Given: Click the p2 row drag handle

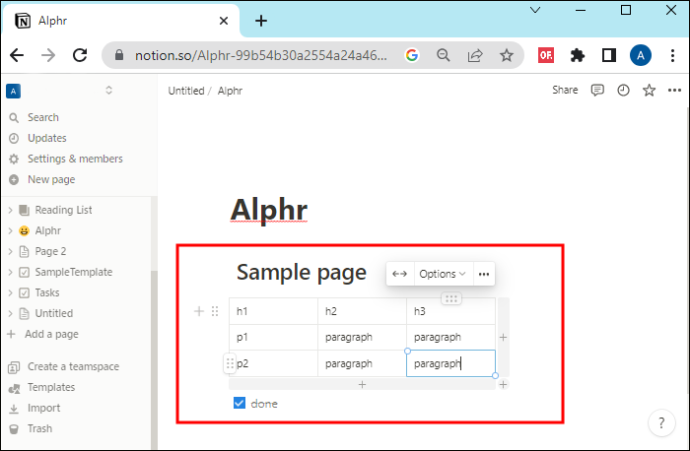Looking at the screenshot, I should point(230,363).
